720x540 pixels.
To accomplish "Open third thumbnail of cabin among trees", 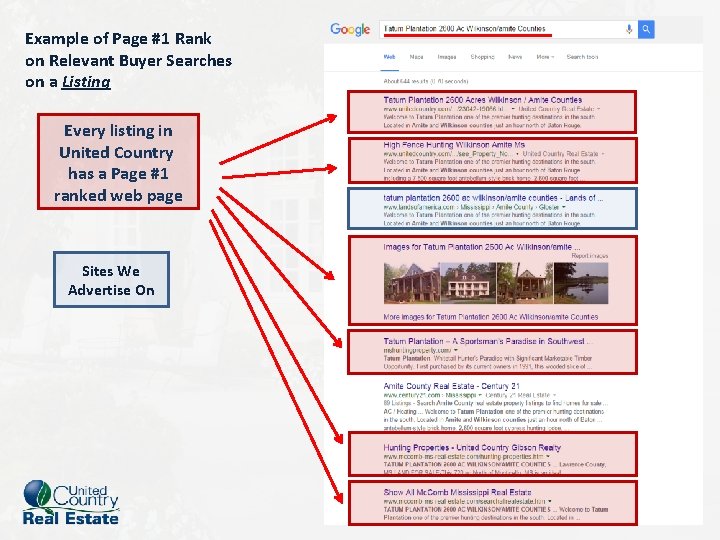I will point(525,283).
